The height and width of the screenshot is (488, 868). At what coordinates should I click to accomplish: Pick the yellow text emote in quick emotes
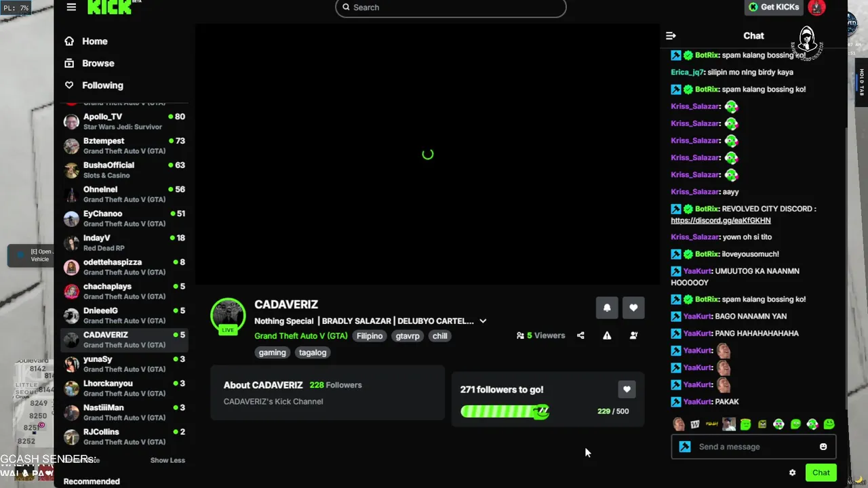pyautogui.click(x=712, y=425)
